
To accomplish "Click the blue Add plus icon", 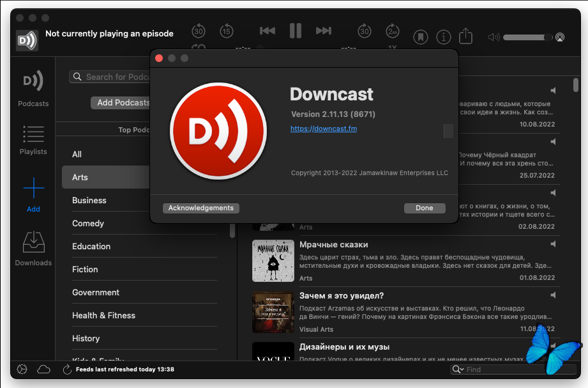I will [x=33, y=189].
